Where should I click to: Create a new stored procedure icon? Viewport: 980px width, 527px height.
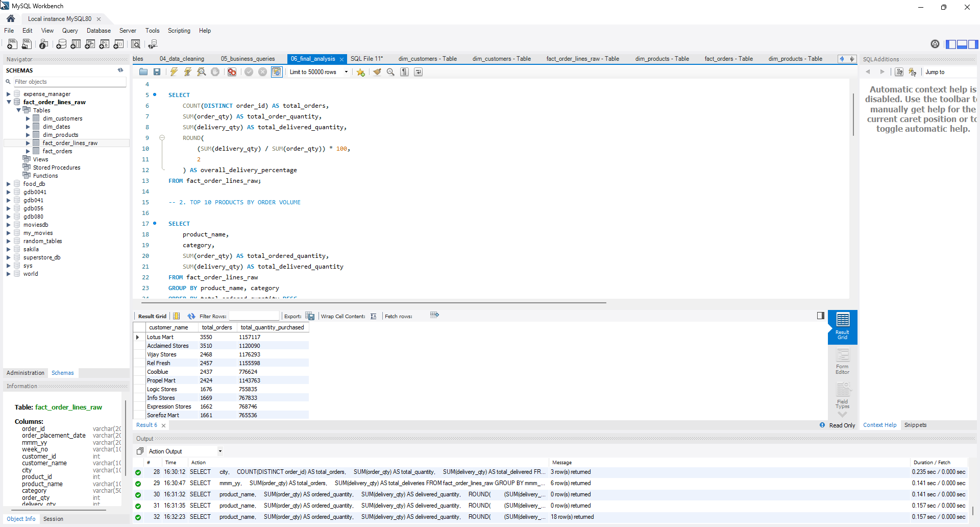click(104, 44)
